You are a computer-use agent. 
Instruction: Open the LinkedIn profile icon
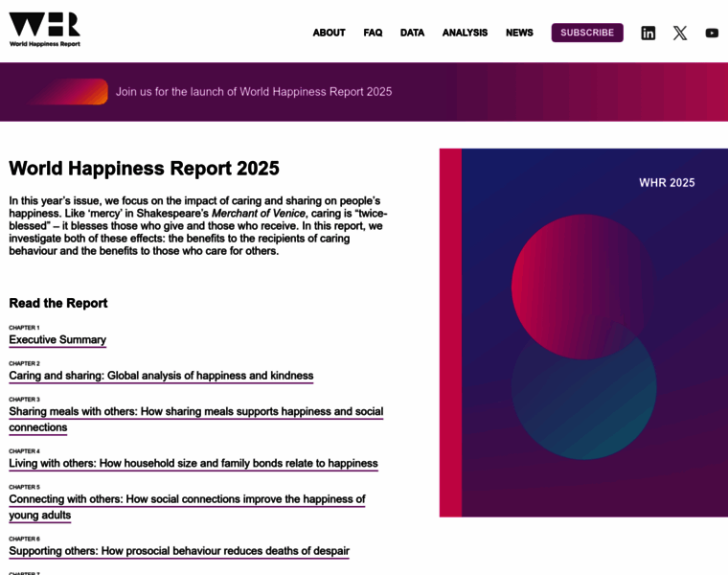[x=648, y=33]
